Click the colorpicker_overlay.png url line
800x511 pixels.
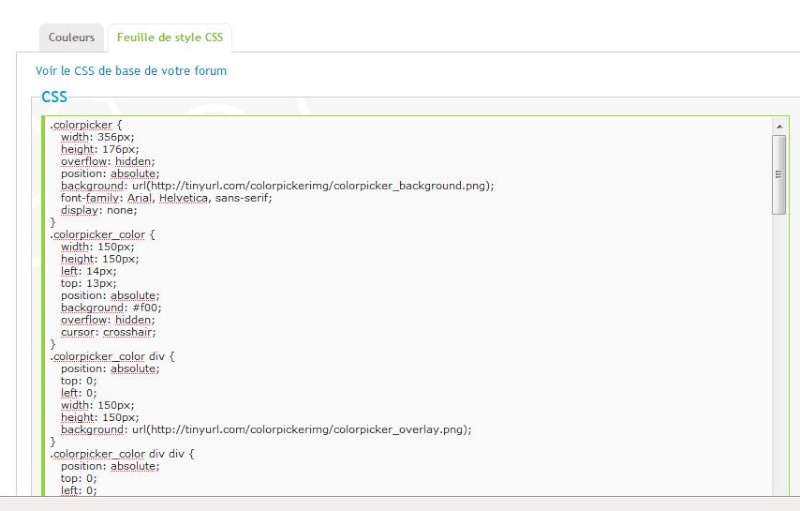pyautogui.click(x=266, y=430)
